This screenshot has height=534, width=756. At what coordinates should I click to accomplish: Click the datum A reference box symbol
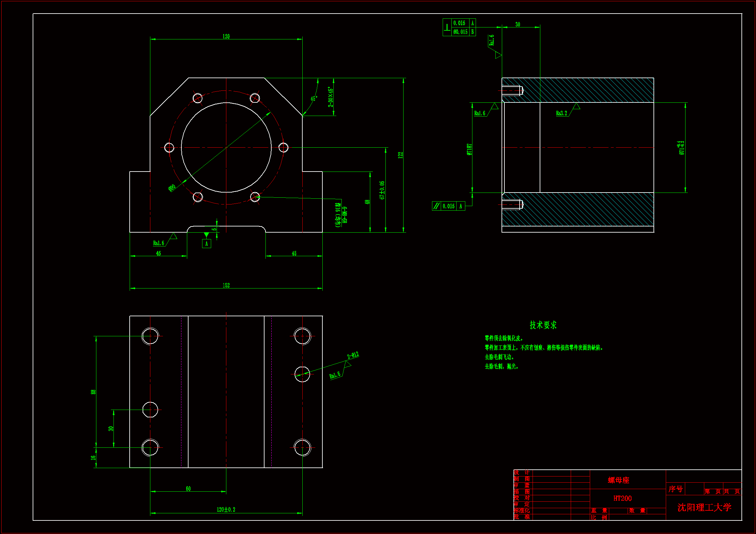[x=206, y=244]
